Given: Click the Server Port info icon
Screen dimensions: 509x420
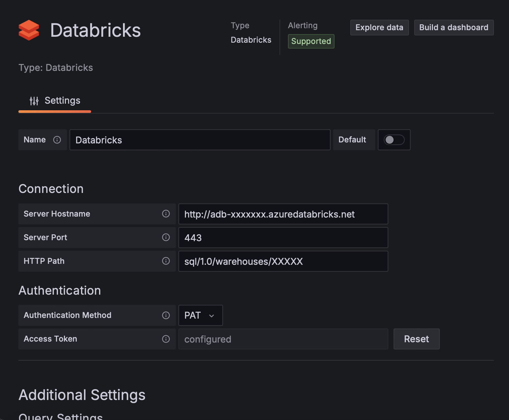Looking at the screenshot, I should pos(166,237).
